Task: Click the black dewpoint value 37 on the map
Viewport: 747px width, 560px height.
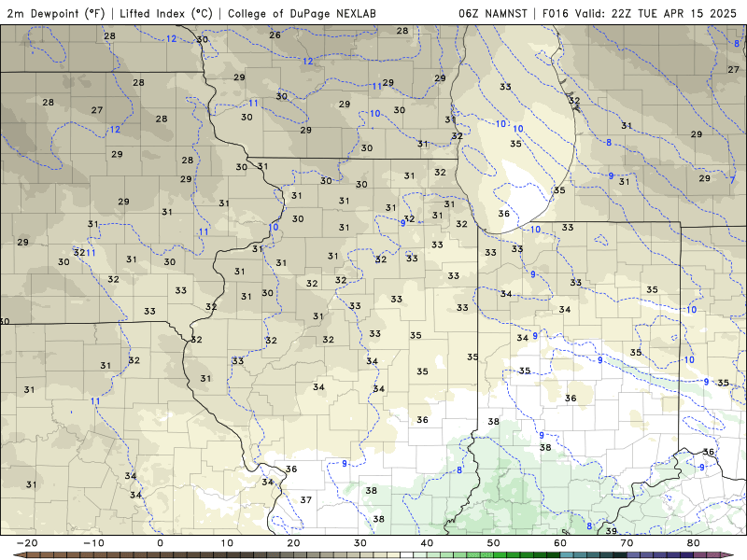Action: pos(306,499)
